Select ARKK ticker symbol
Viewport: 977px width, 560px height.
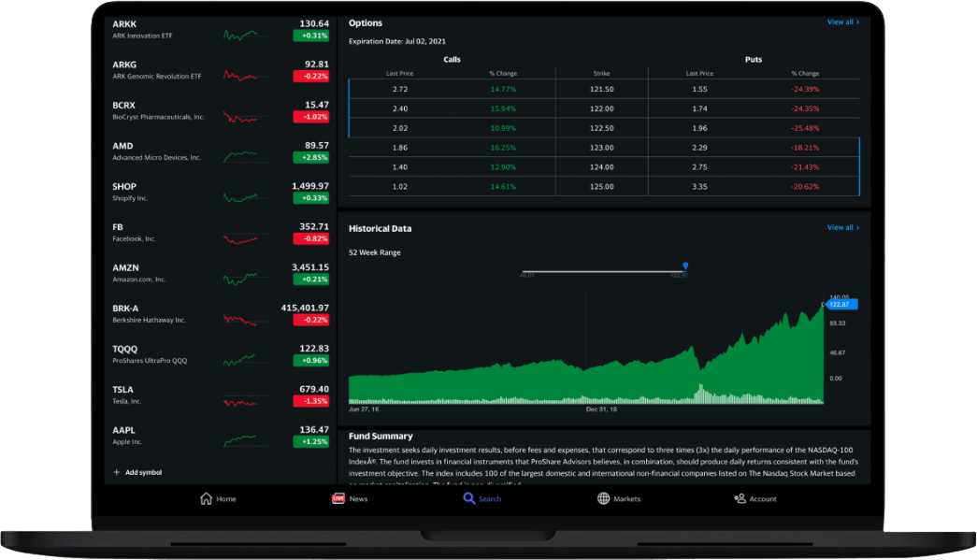124,24
